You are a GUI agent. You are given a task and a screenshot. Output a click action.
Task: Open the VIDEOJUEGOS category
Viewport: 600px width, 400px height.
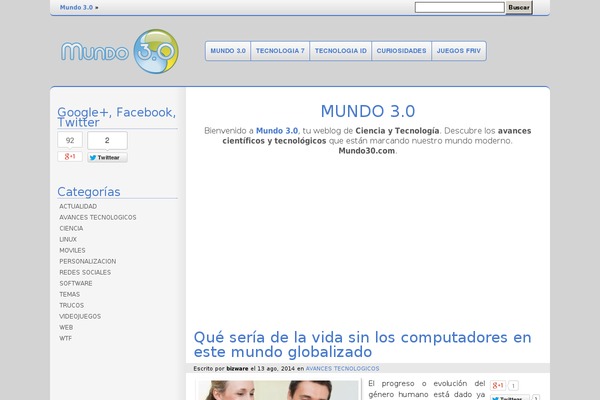[80, 317]
